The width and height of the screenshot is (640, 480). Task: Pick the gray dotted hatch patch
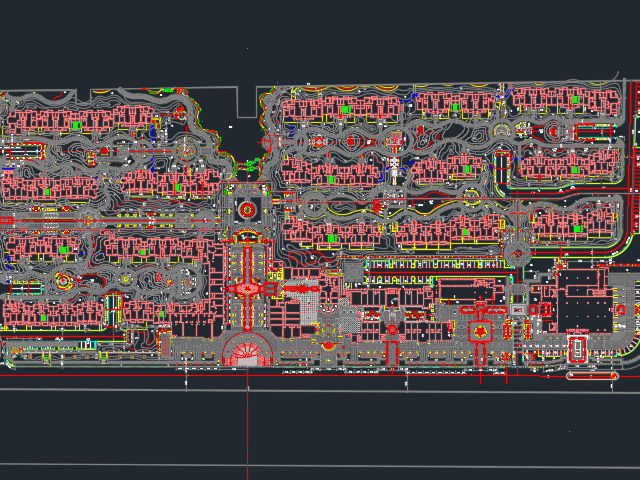[x=309, y=301]
